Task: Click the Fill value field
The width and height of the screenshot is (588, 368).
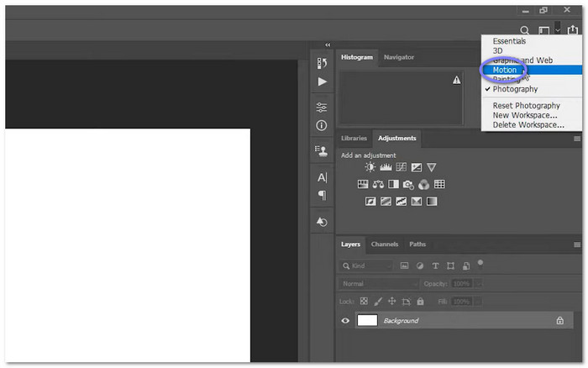Action: coord(462,302)
